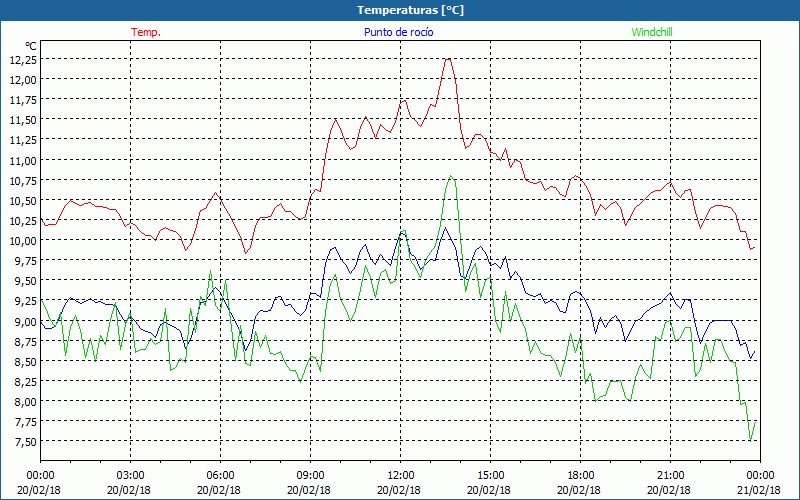Click the '°C' unit label on the axis
This screenshot has height=500, width=800.
pos(31,46)
